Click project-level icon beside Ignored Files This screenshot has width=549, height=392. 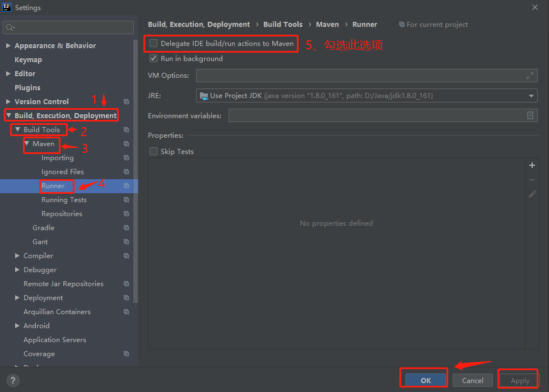[x=127, y=171]
